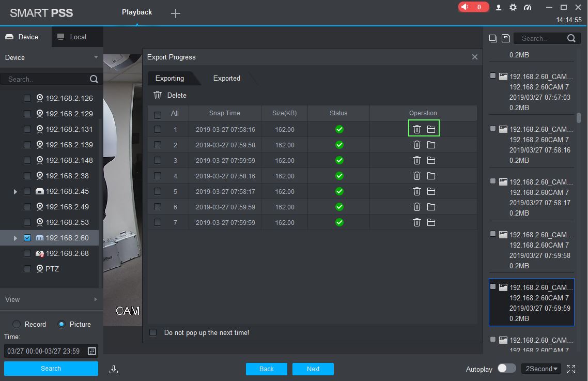The image size is (588, 381).
Task: Expand the 192.168.2.60 device node
Action: 16,238
